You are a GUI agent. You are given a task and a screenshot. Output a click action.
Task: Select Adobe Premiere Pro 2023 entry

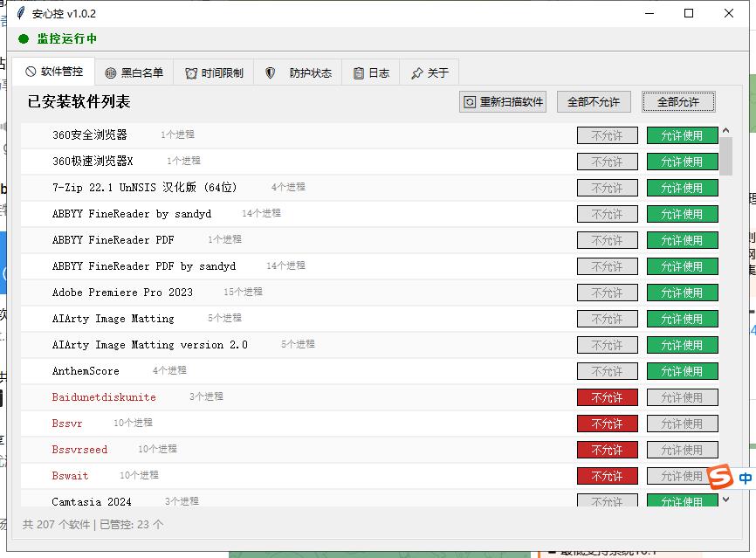coord(122,293)
